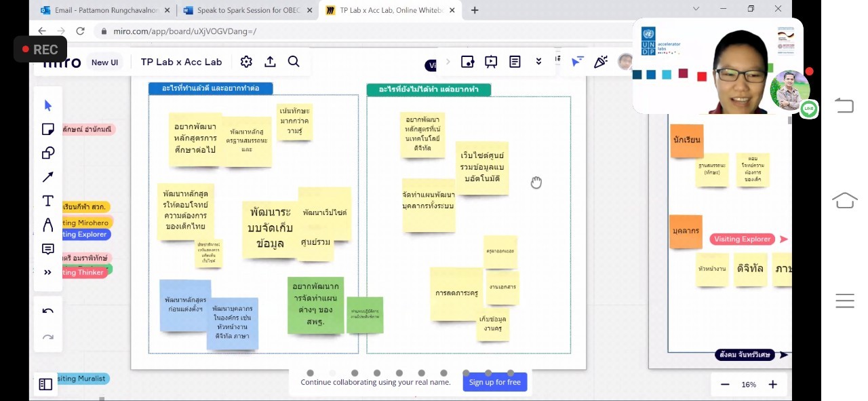Choose the shapes tool in left toolbar

pos(48,153)
